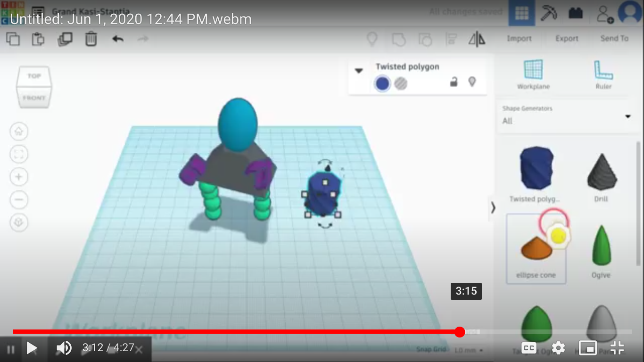Open the Tinkercad dashboard list icon
This screenshot has width=644, height=362.
(x=38, y=13)
